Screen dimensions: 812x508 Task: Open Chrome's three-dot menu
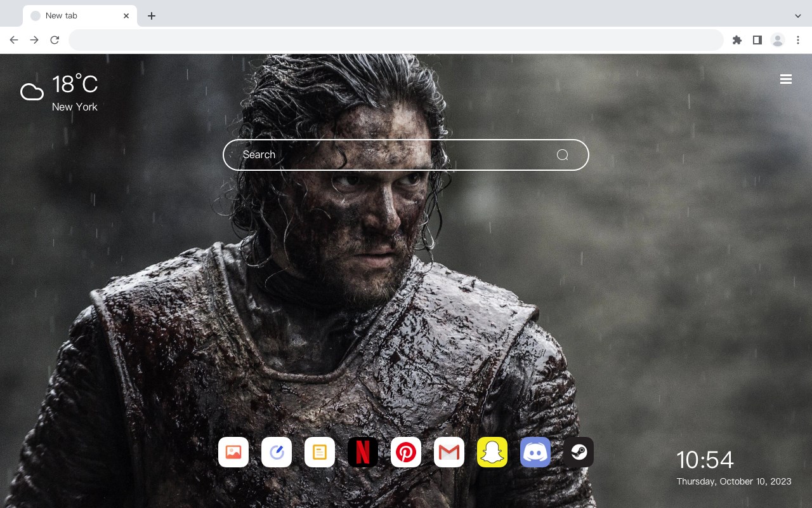(x=798, y=40)
